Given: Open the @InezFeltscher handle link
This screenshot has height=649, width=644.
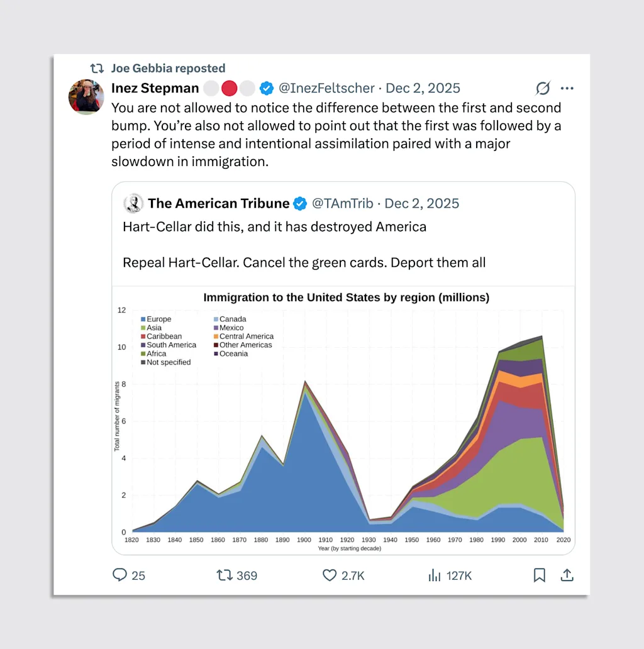Looking at the screenshot, I should pos(326,88).
